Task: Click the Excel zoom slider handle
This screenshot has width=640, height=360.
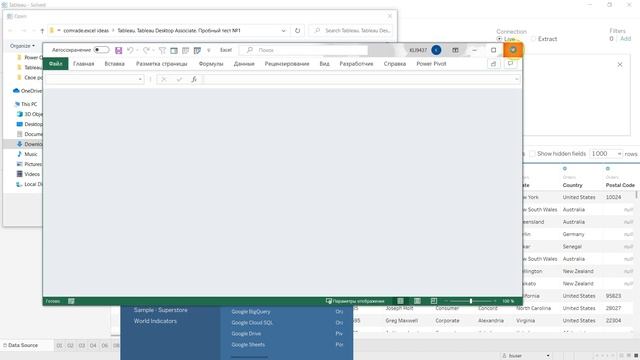Action: 471,301
